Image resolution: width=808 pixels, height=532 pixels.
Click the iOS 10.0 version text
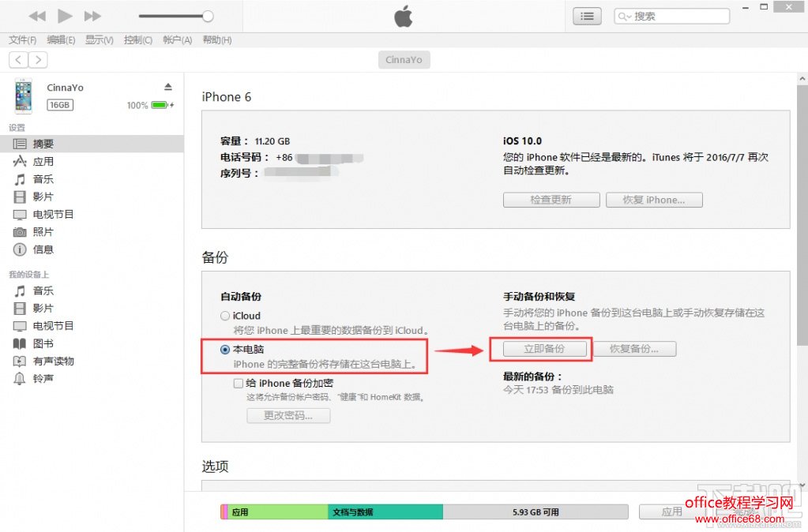(x=522, y=141)
